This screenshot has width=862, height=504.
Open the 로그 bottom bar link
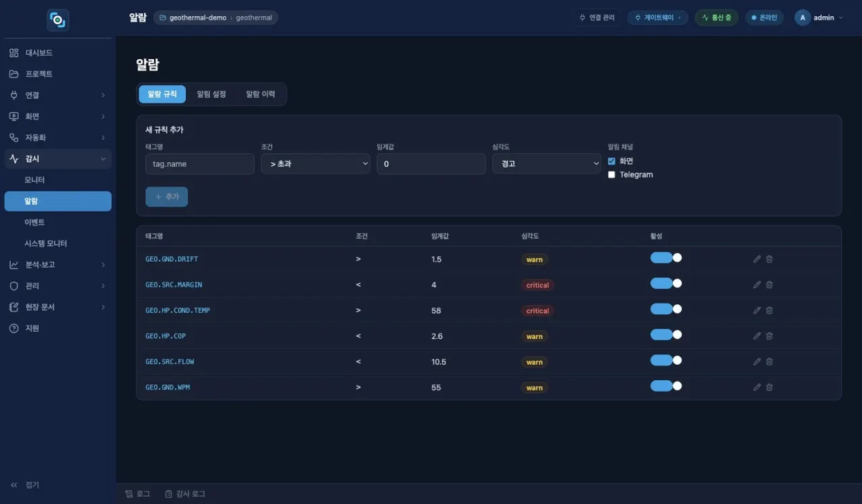pos(138,494)
